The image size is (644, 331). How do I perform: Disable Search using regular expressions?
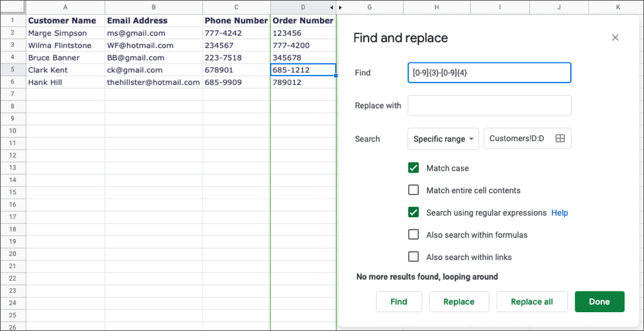pos(413,213)
